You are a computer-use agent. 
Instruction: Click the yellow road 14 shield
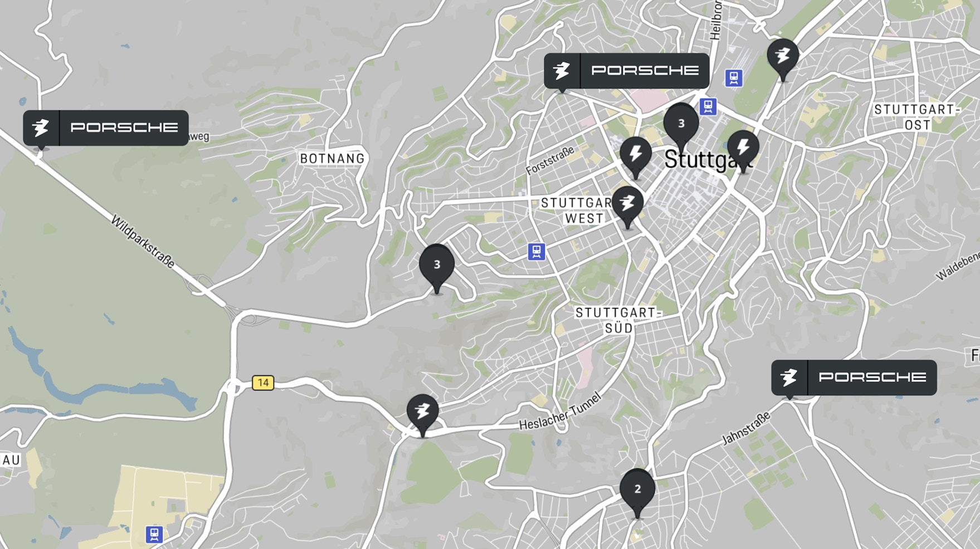[263, 383]
